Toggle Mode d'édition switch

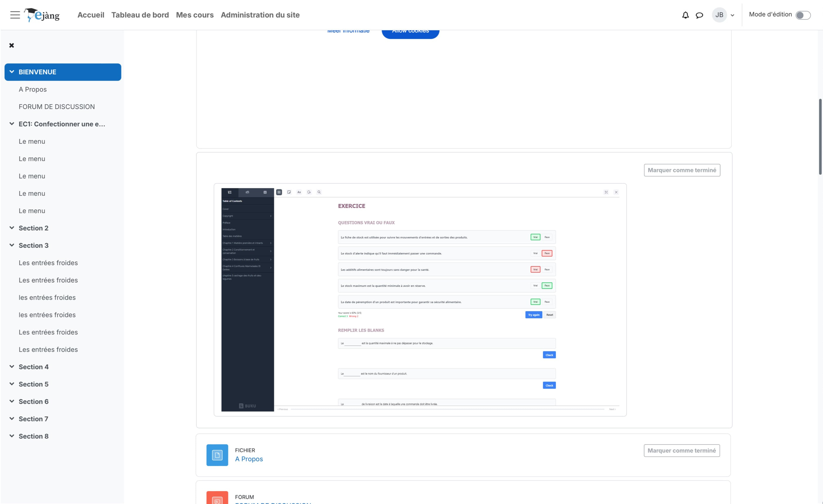(803, 15)
